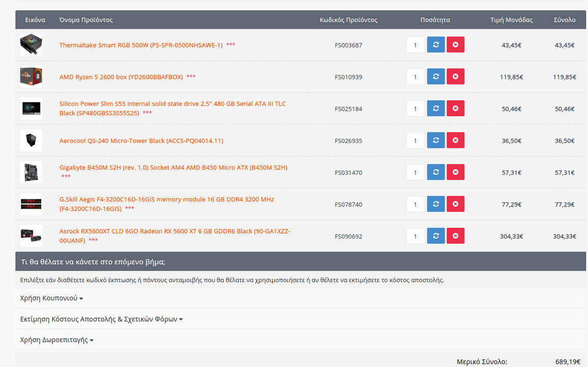Open G.Skill Aegis memory module link
588x367 pixels.
[x=166, y=204]
